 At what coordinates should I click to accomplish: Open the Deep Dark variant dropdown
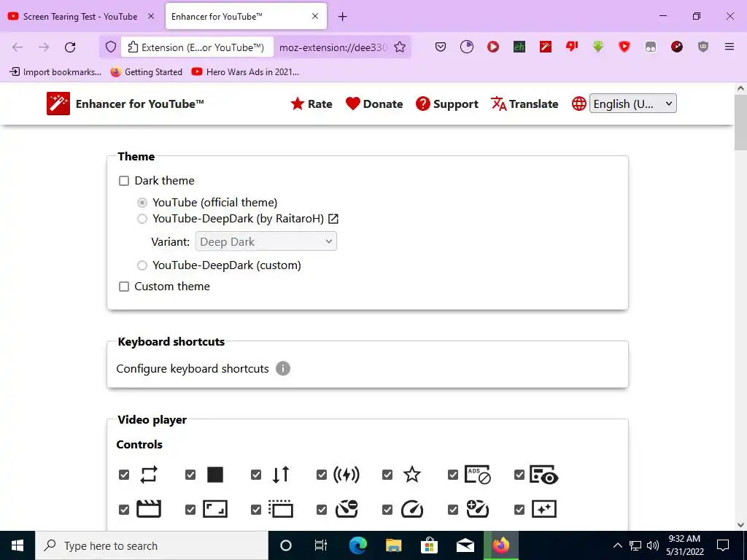(x=266, y=241)
